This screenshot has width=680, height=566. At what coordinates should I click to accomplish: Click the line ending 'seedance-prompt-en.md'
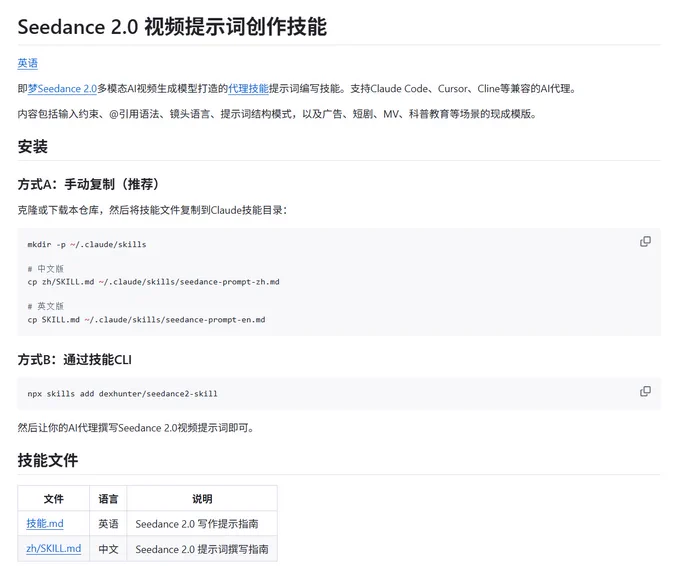pos(146,320)
